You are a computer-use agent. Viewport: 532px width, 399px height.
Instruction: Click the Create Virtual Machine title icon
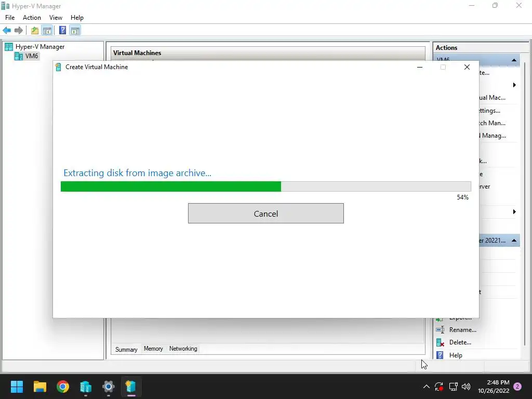[x=58, y=67]
